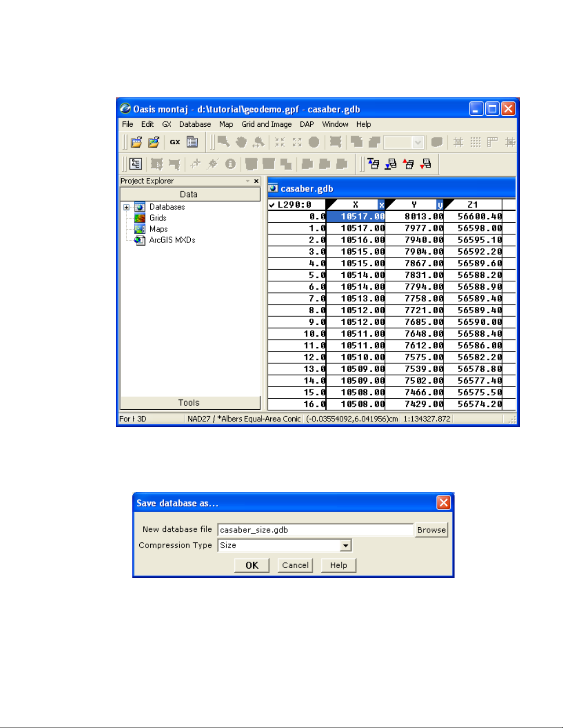Viewport: 563px width, 728px height.
Task: Select Databases label in the tree
Action: pyautogui.click(x=167, y=207)
